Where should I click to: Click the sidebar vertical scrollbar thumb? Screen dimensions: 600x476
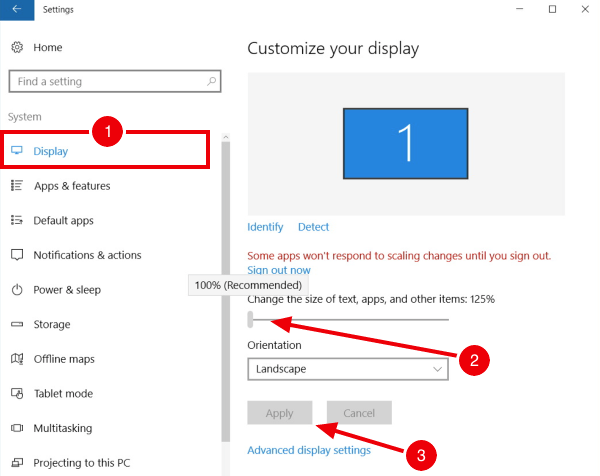pos(226,292)
